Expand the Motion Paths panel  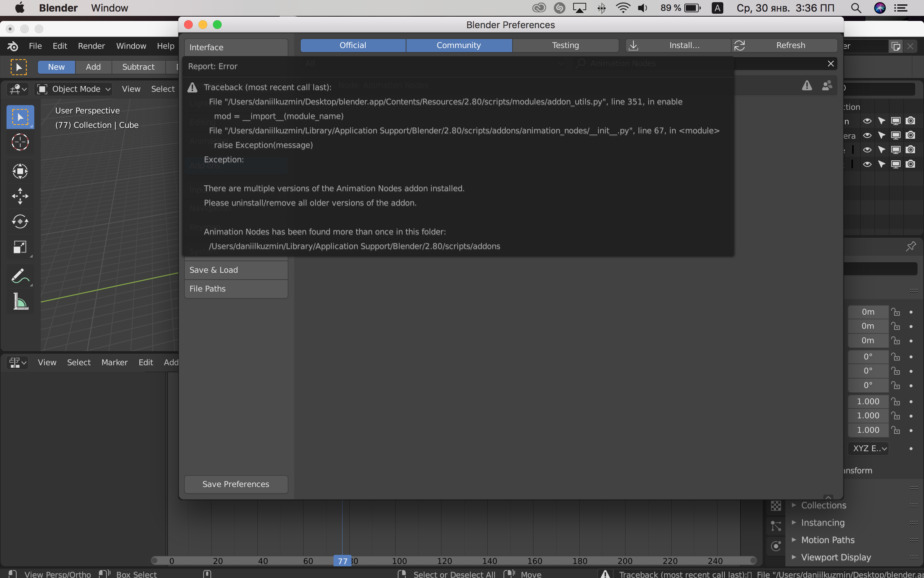[827, 540]
